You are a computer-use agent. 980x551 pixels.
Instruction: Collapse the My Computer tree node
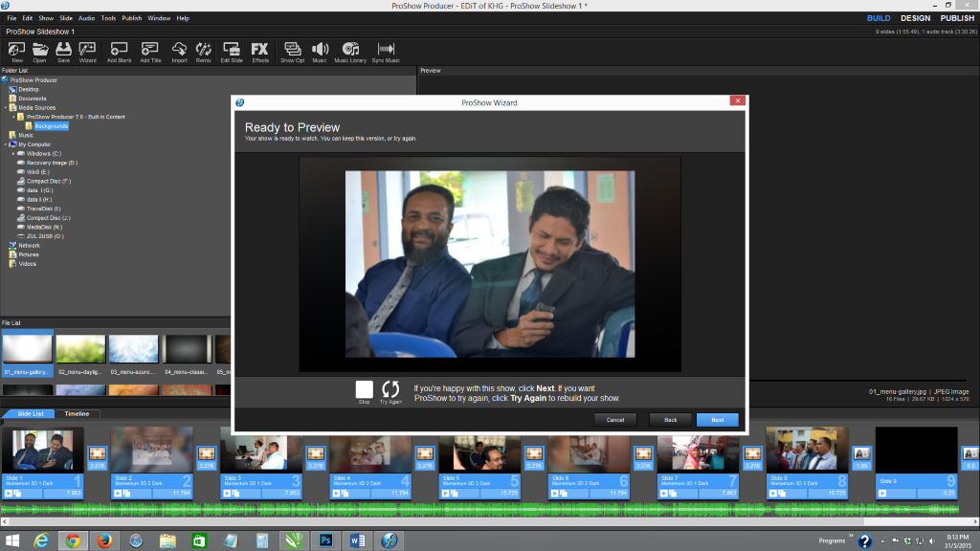tap(6, 144)
